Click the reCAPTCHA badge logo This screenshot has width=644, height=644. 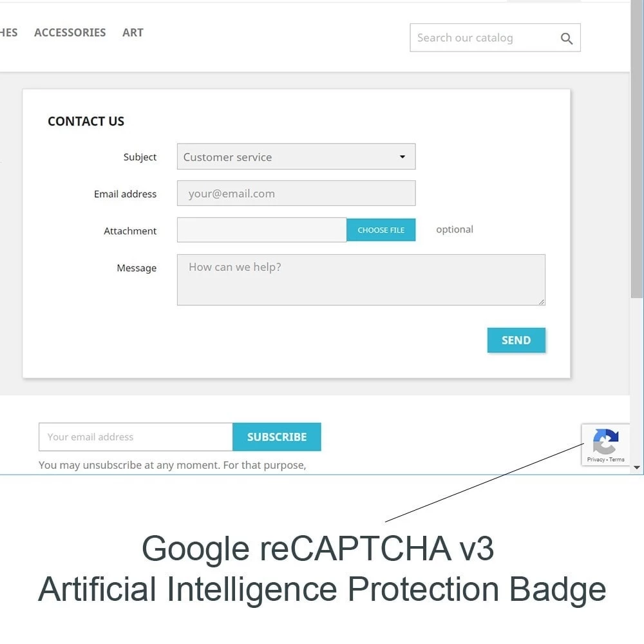[606, 442]
